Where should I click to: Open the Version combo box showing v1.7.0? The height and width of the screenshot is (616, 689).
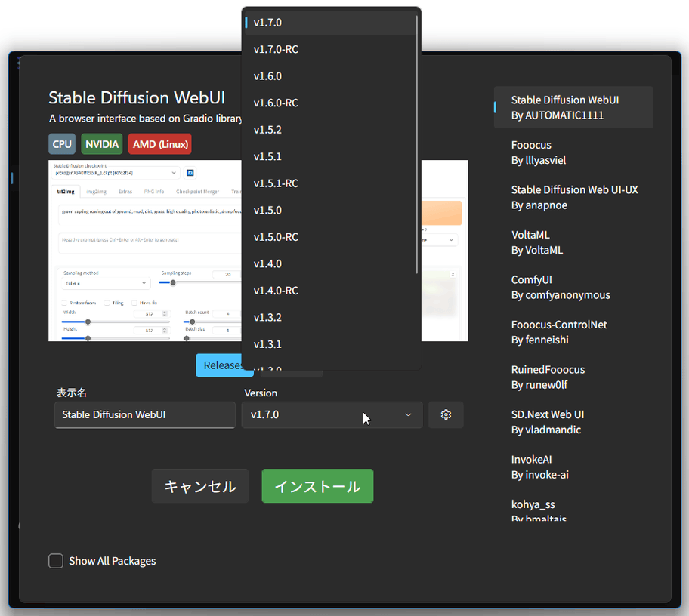(332, 414)
